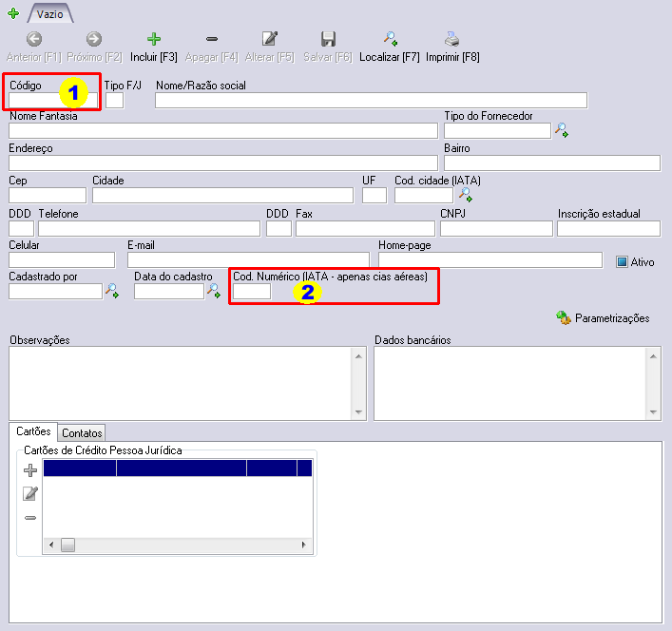Viewport: 672px width, 631px height.
Task: Click the Tipo do Fornecedor field
Action: tap(497, 130)
